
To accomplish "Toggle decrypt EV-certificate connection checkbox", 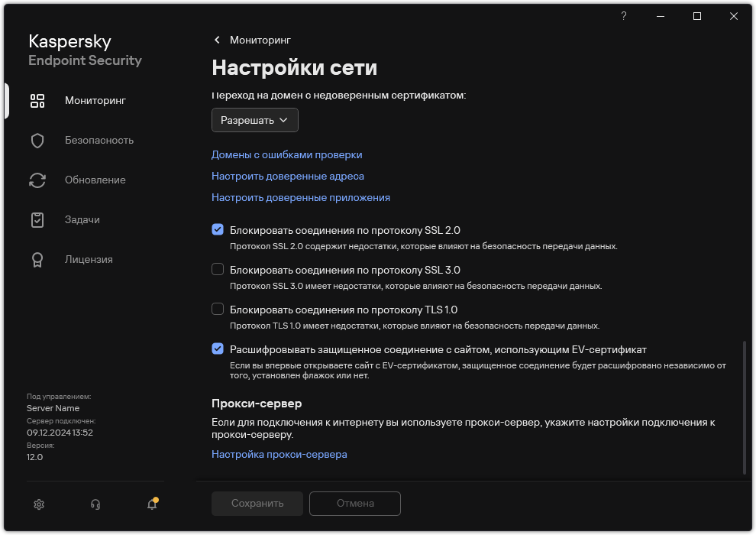I will (218, 349).
